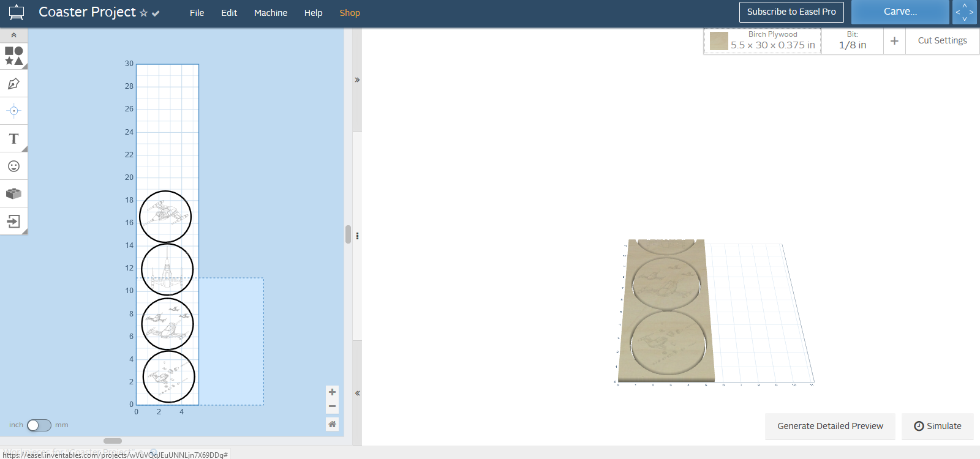Select the top coaster circle
The height and width of the screenshot is (459, 980).
[165, 217]
